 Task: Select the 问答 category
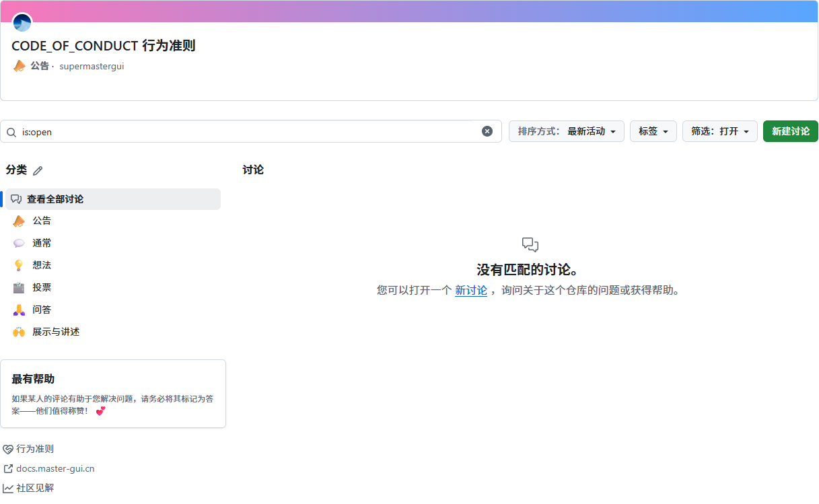coord(113,310)
